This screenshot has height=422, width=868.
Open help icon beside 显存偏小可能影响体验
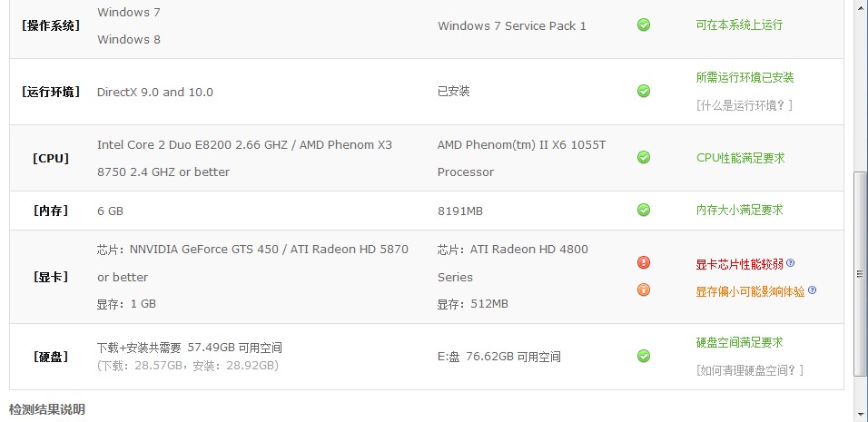[x=812, y=290]
